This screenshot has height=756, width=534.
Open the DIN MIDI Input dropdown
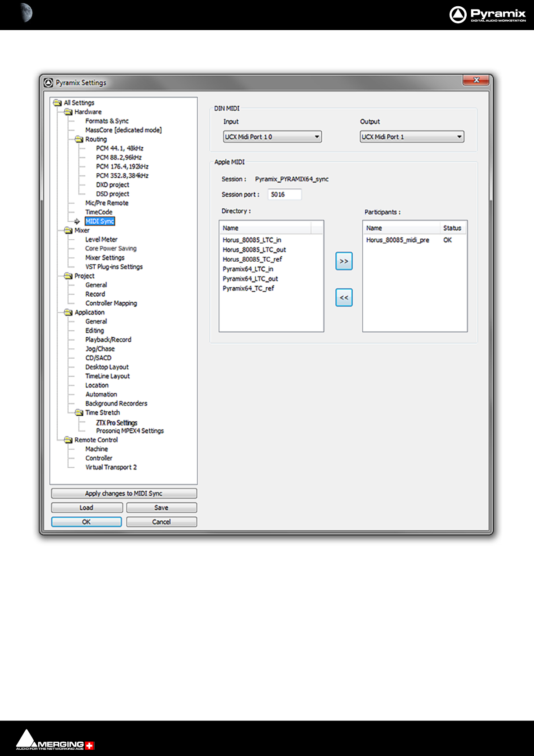point(272,136)
